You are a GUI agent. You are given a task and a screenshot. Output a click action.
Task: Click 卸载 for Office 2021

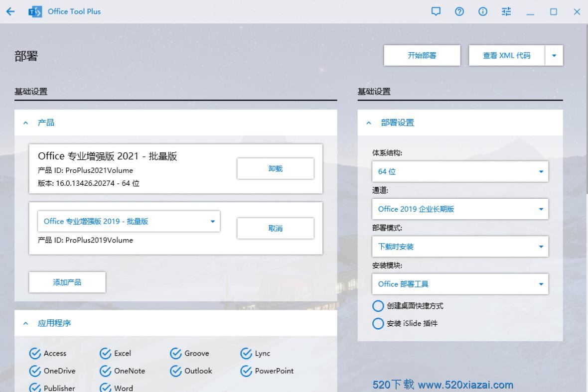click(275, 169)
